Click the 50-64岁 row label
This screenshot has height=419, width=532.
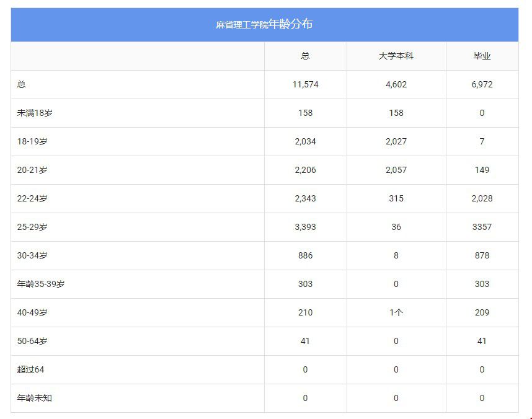click(32, 341)
